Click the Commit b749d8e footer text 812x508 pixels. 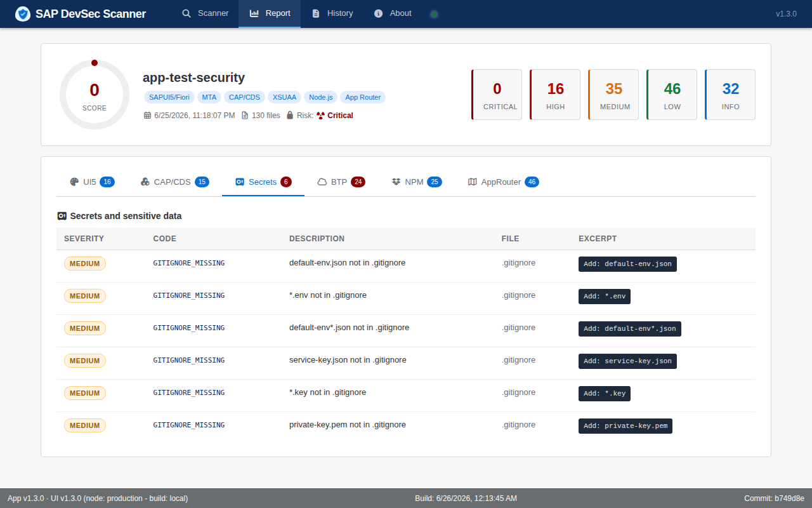point(774,498)
